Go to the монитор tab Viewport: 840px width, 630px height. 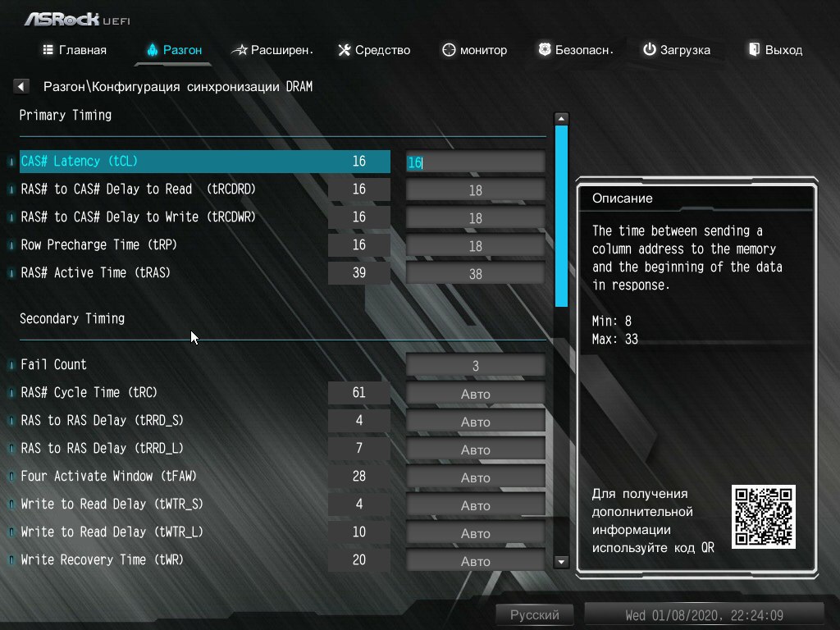coord(475,50)
